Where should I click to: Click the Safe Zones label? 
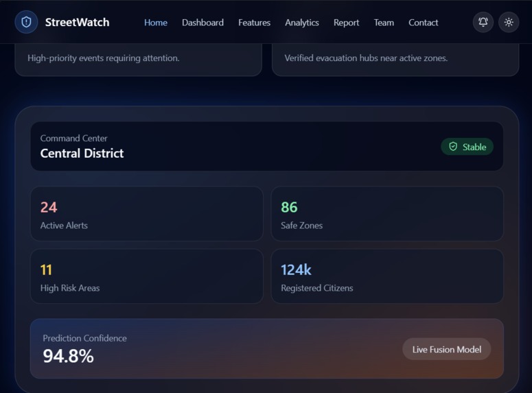(301, 226)
